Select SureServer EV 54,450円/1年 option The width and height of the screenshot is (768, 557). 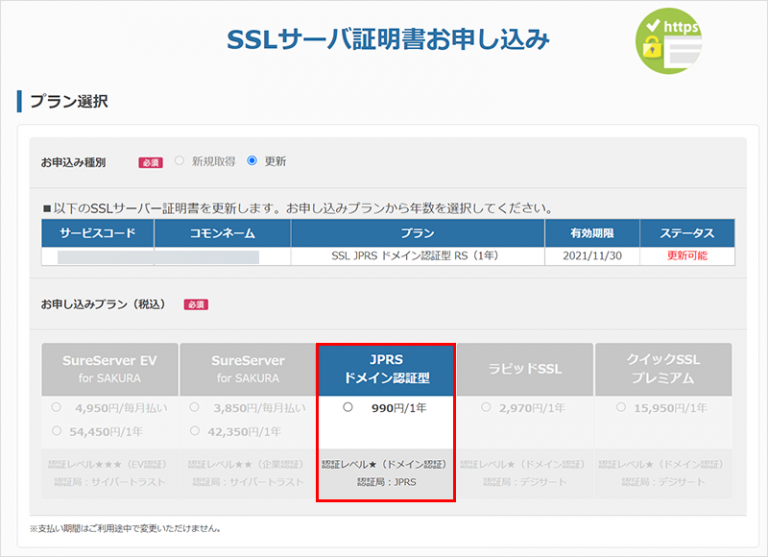coord(57,430)
